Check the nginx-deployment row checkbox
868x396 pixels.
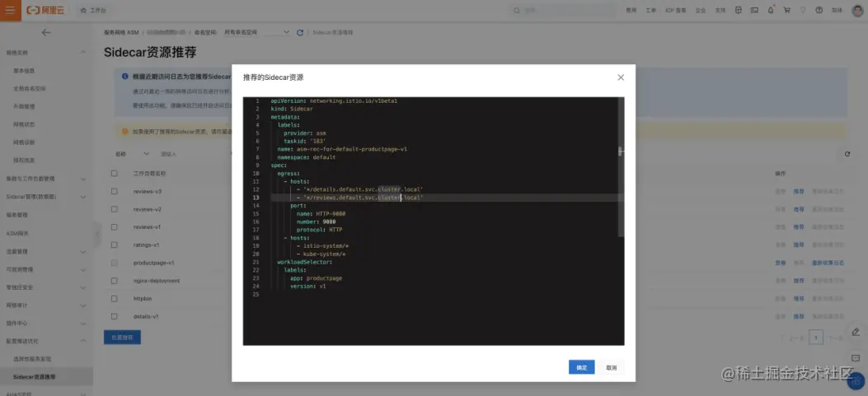[x=114, y=281]
